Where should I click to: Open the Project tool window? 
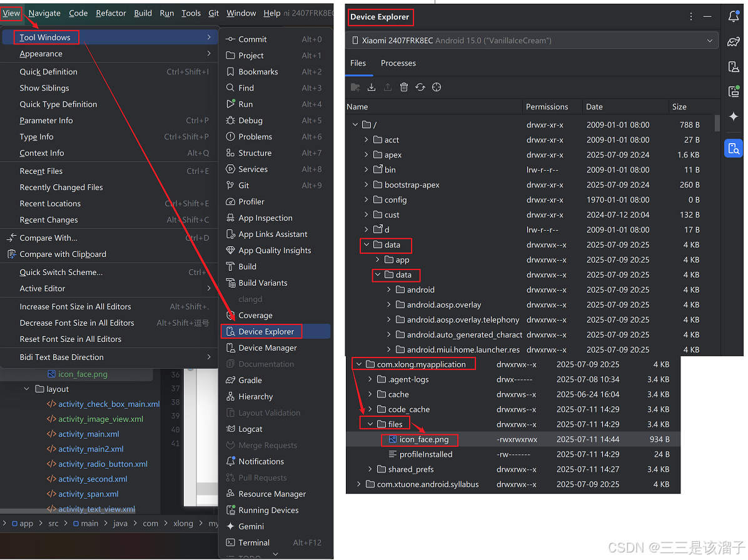click(x=275, y=55)
